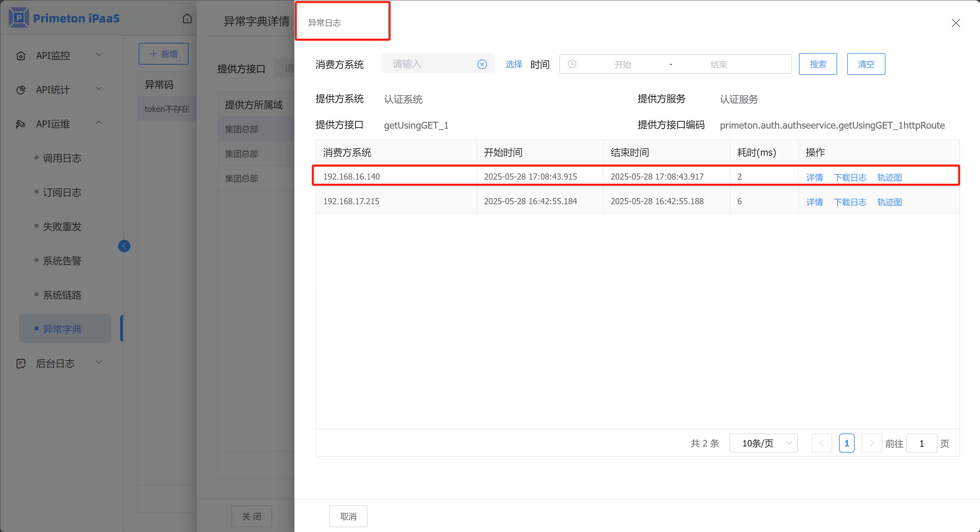This screenshot has height=532, width=980.
Task: Go to previous page arrow in pagination
Action: pos(822,443)
